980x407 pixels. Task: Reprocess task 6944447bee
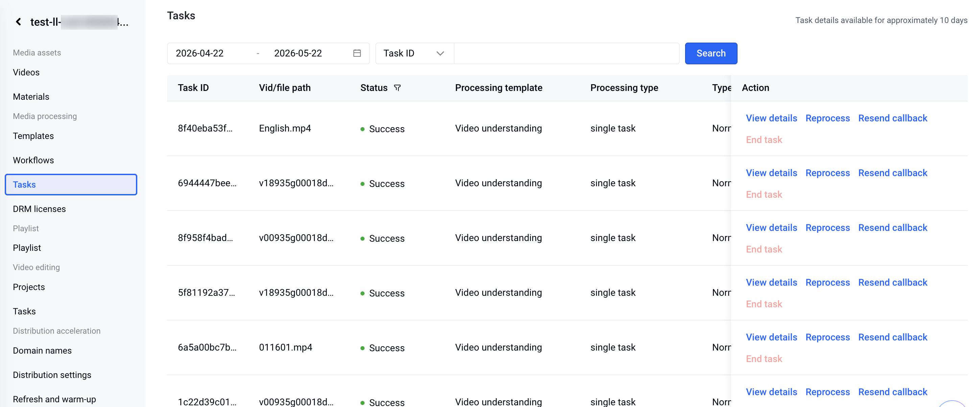pyautogui.click(x=827, y=173)
